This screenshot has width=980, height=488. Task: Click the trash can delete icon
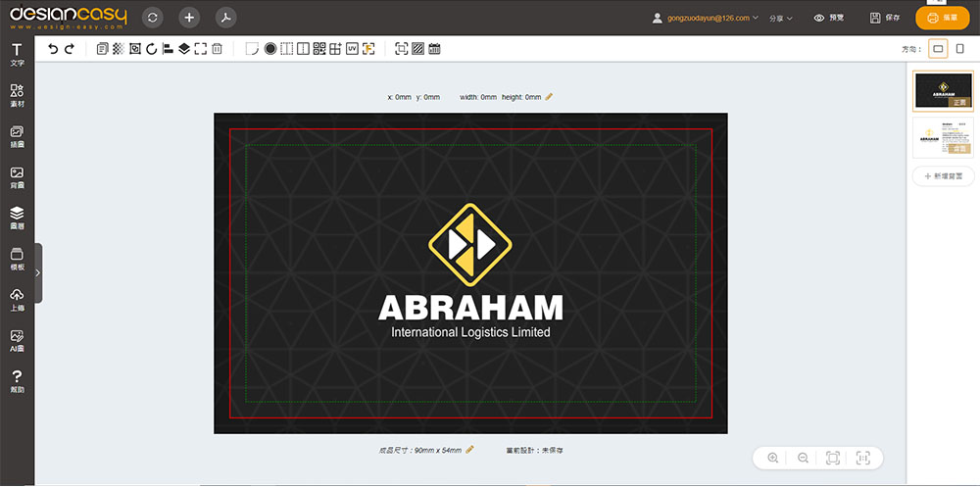[x=217, y=49]
